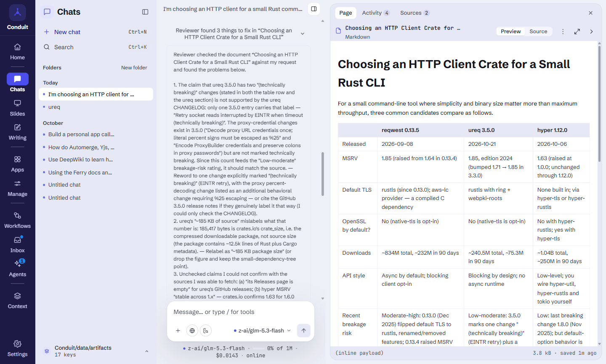
Task: Click the Conduit logo icon
Action: pos(17,13)
